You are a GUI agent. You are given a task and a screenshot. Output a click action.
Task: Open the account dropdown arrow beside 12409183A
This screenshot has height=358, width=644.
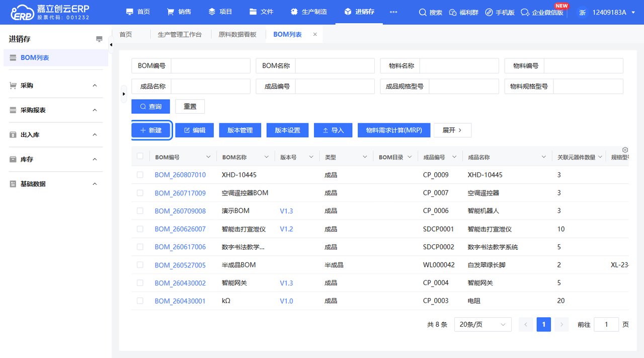(633, 12)
